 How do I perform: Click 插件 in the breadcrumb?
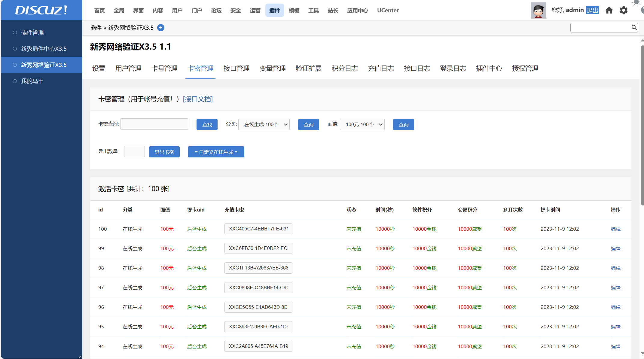96,28
